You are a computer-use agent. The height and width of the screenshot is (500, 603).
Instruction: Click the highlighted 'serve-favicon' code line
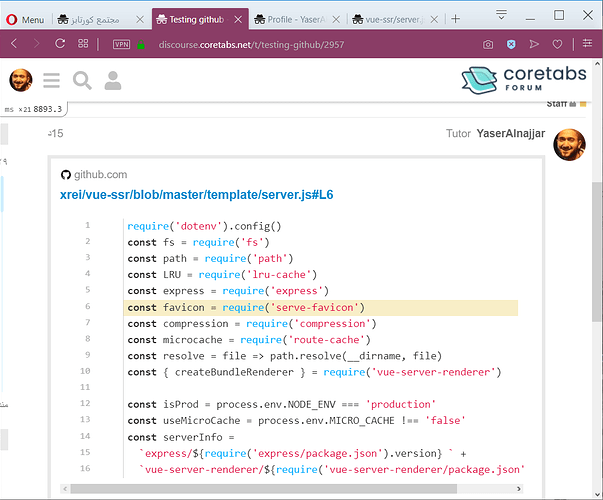coord(321,308)
